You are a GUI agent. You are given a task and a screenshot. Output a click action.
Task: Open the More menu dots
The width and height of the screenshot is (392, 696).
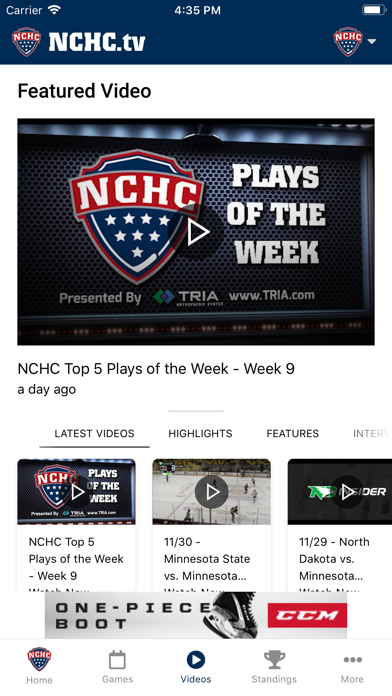(x=352, y=660)
